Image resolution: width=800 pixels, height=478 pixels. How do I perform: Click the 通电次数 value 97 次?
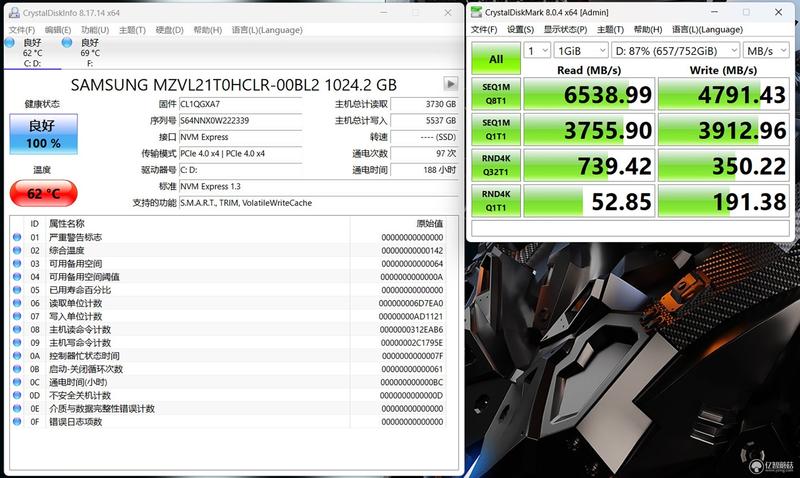pyautogui.click(x=424, y=154)
